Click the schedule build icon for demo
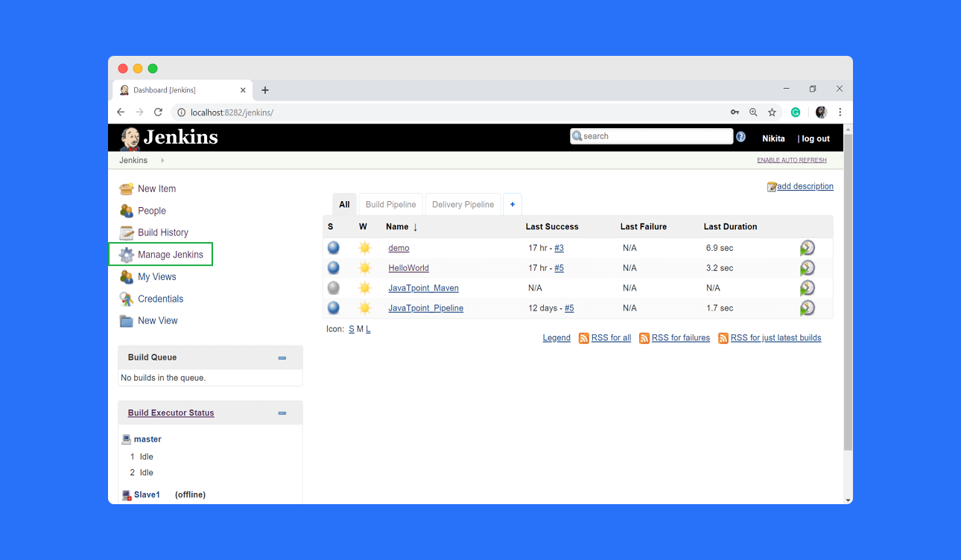Image resolution: width=961 pixels, height=560 pixels. coord(807,248)
